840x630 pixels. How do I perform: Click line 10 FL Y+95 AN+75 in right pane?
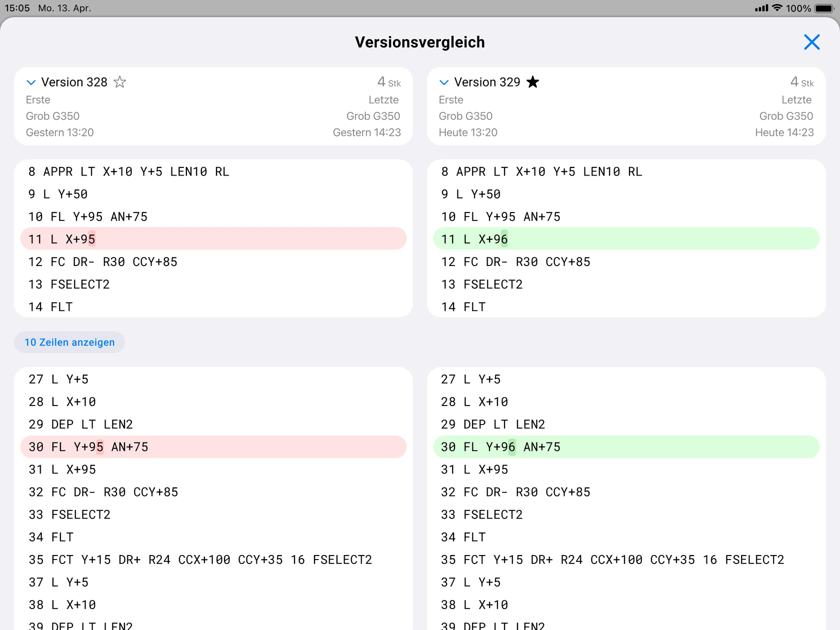[501, 217]
